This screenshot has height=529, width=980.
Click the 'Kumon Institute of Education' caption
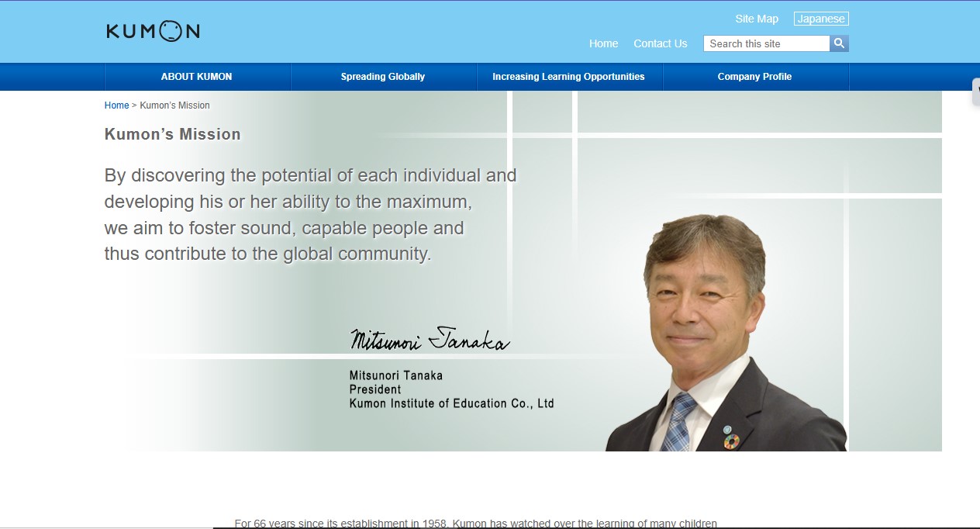[x=451, y=403]
